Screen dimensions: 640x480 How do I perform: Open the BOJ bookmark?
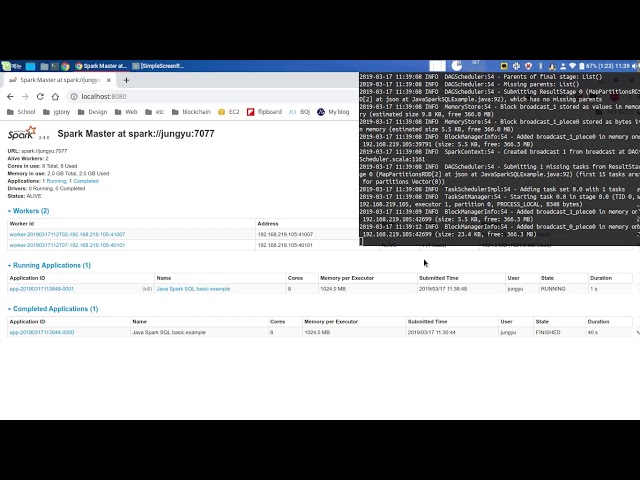click(300, 112)
